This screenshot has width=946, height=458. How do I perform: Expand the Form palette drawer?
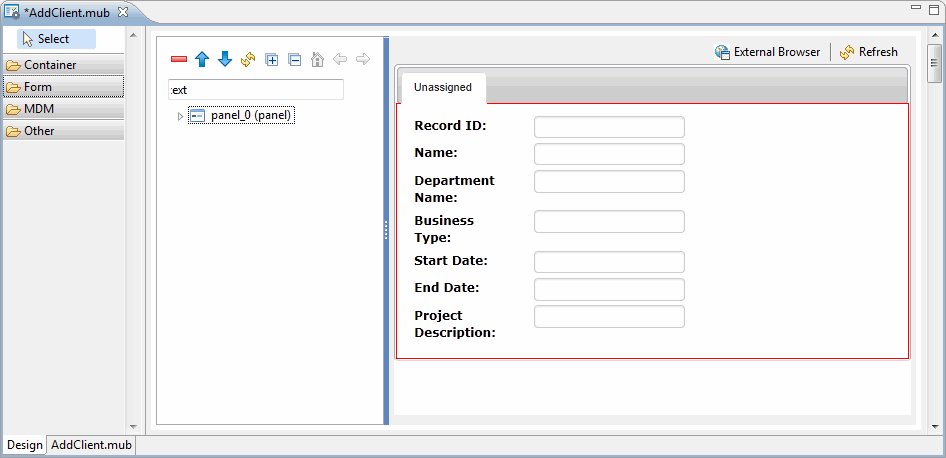[64, 87]
